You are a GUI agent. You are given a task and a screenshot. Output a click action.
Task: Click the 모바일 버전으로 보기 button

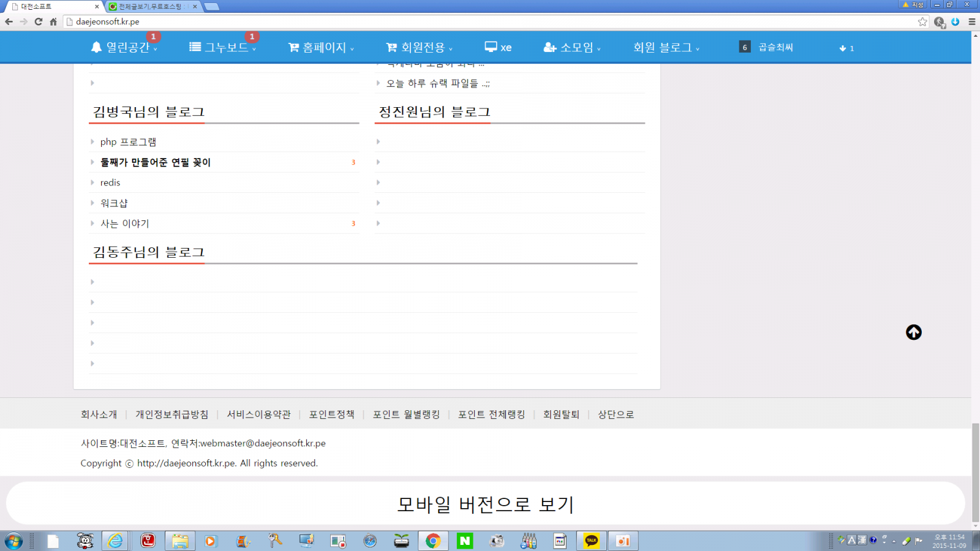tap(485, 504)
